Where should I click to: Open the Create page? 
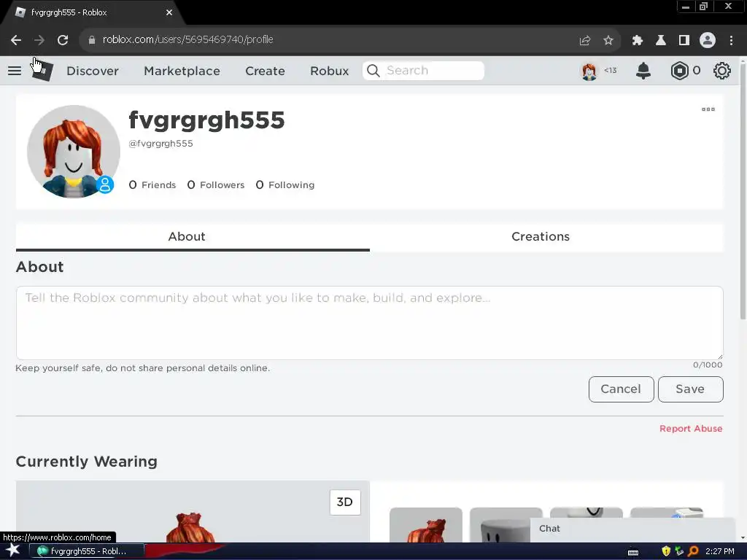[265, 71]
